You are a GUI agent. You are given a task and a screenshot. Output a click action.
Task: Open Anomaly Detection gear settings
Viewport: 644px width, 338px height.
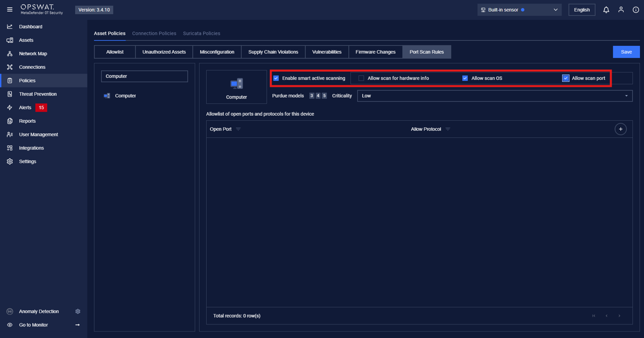(x=77, y=311)
